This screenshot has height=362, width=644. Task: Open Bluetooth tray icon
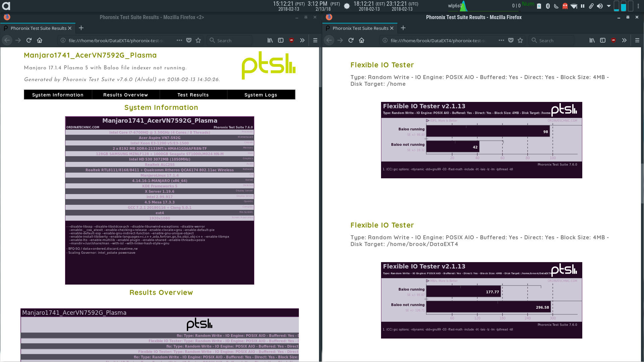(x=548, y=6)
